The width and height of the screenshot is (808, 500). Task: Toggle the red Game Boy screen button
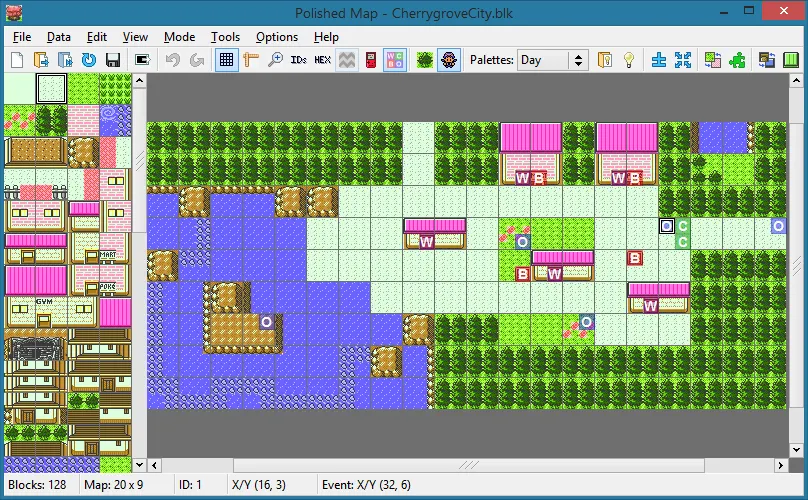(x=371, y=60)
